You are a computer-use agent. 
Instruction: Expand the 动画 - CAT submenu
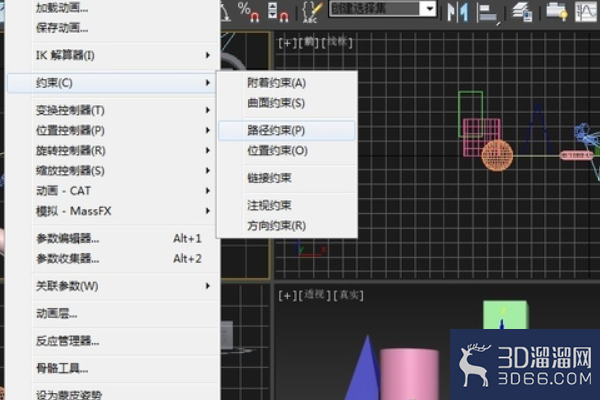coord(112,191)
